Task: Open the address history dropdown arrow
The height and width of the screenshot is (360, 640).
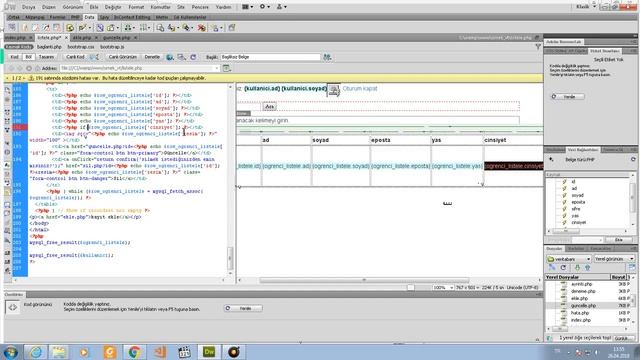Action: point(216,68)
